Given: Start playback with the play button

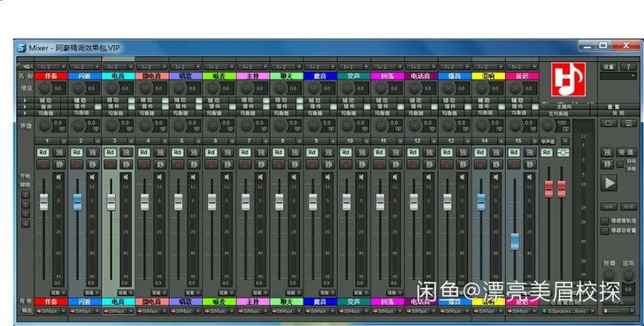Looking at the screenshot, I should coord(609,183).
